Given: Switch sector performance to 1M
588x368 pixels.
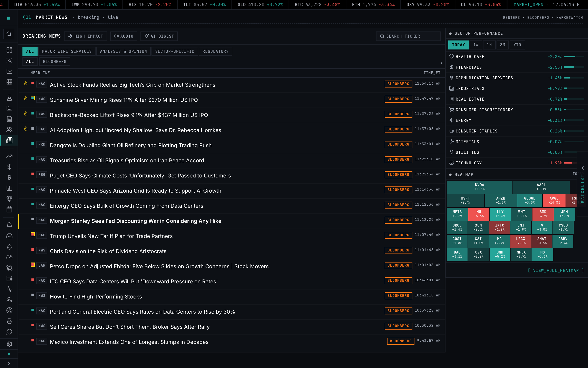Looking at the screenshot, I should [489, 45].
